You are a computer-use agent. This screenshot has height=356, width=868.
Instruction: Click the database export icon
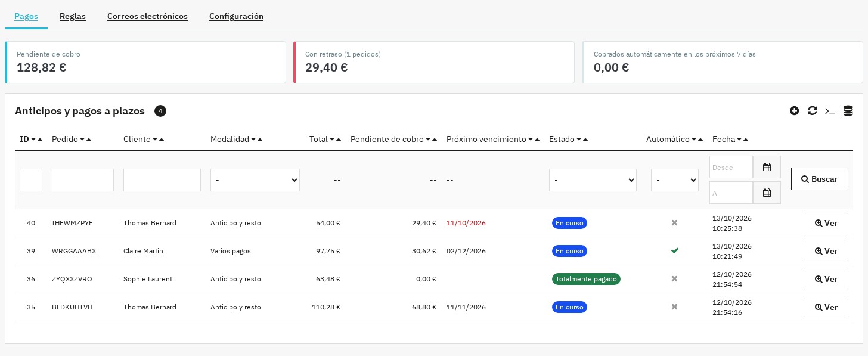pos(848,111)
